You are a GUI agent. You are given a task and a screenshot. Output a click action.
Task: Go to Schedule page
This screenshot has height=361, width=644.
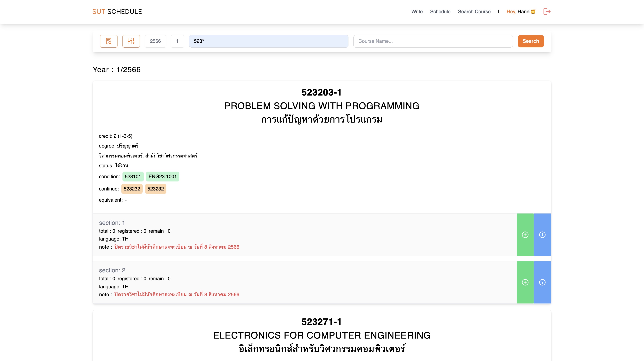[x=440, y=12]
